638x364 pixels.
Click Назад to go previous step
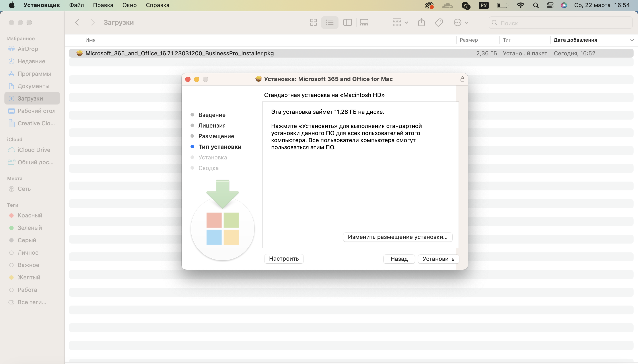point(399,258)
